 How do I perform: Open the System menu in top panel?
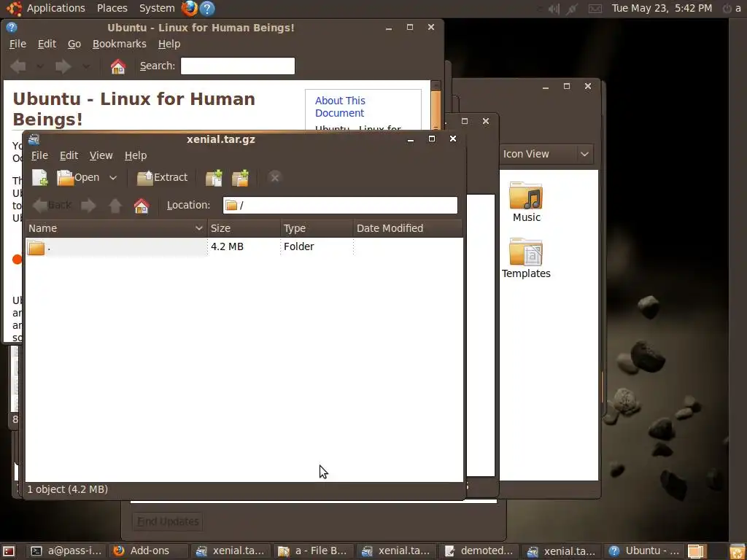tap(157, 8)
